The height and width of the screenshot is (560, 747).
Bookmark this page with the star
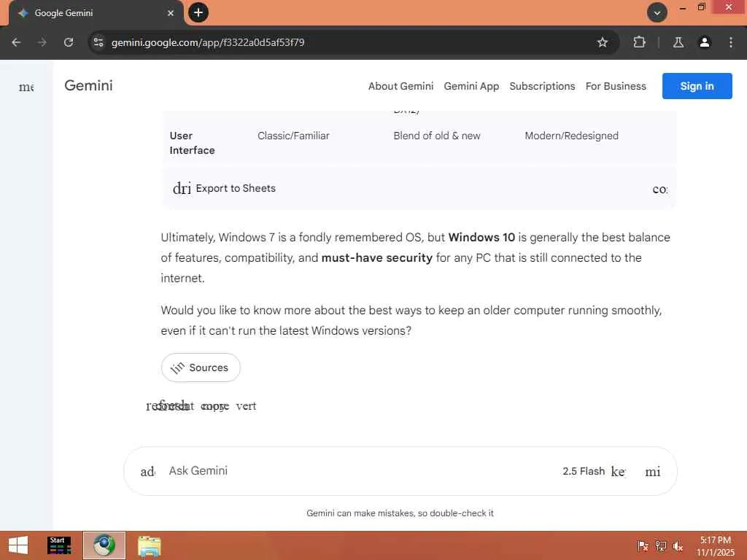[x=603, y=42]
